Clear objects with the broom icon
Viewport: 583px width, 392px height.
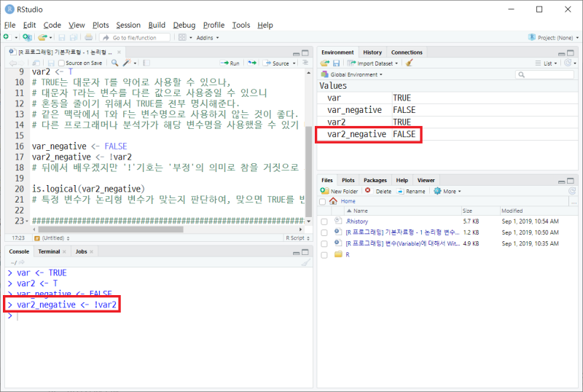(x=409, y=63)
